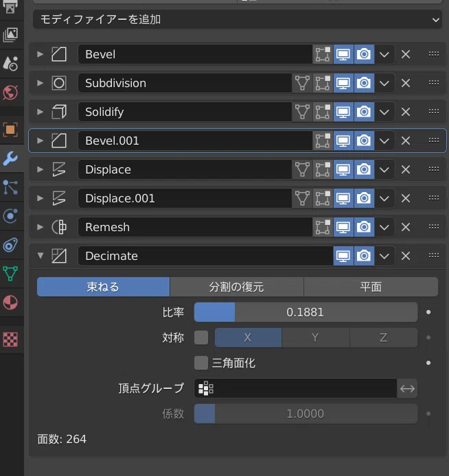Toggle Remesh viewport display
449x476 pixels.
tap(343, 227)
